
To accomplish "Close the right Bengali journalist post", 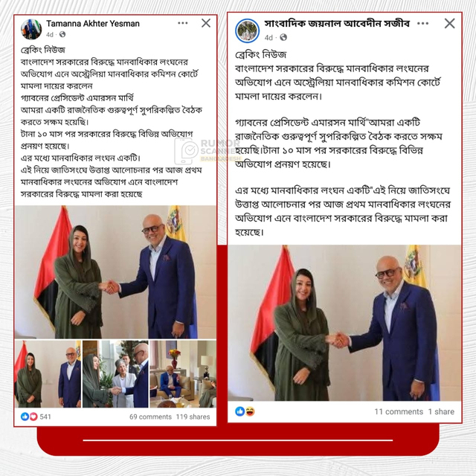I will click(449, 23).
